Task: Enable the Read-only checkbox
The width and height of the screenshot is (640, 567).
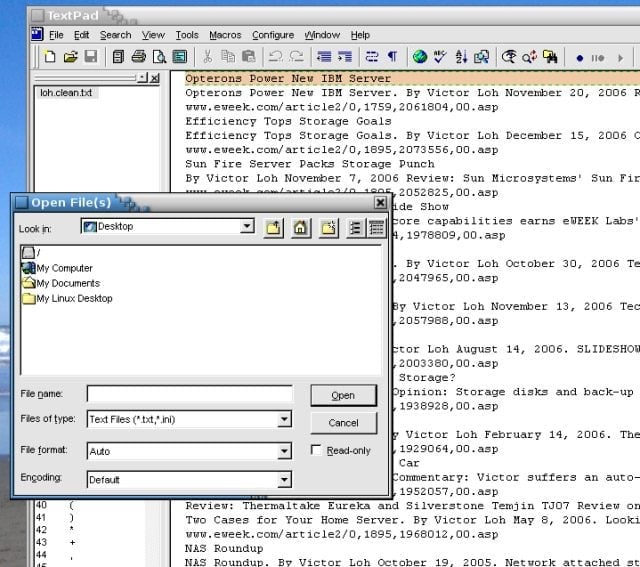Action: (316, 450)
